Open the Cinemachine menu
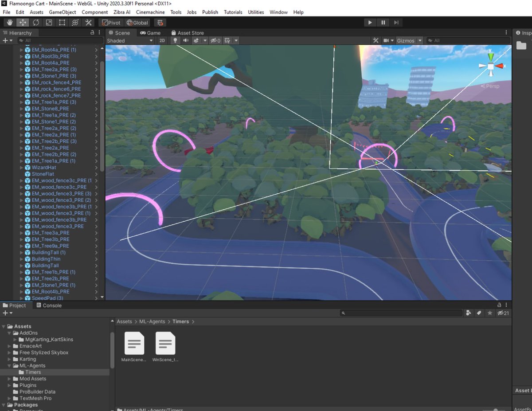Image resolution: width=532 pixels, height=411 pixels. [x=150, y=12]
